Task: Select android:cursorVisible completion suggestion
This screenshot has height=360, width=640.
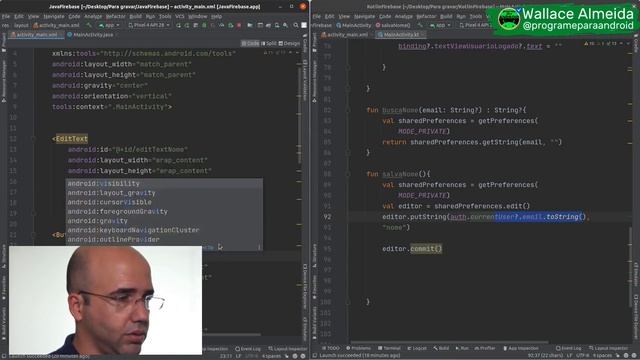Action: (x=164, y=202)
